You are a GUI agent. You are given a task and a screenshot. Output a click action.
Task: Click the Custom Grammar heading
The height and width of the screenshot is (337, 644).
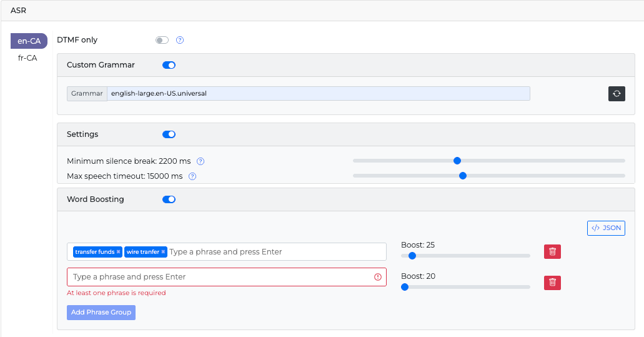pos(101,65)
